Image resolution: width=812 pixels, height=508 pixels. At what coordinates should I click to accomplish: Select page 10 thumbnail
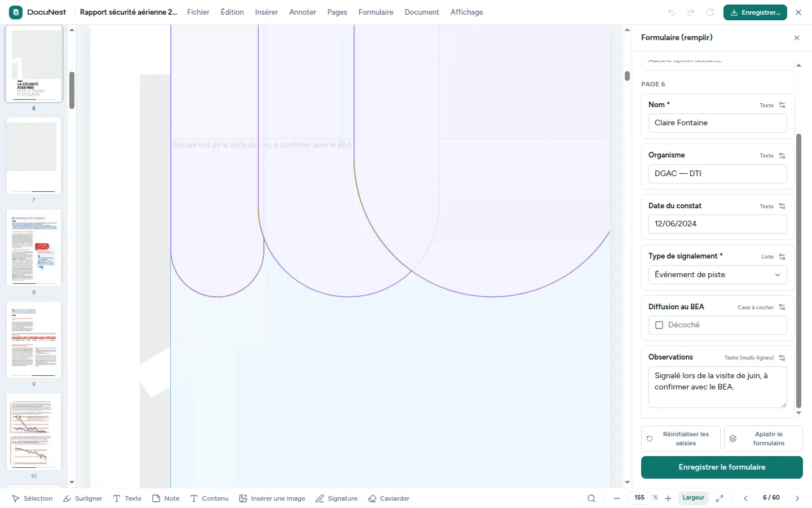pyautogui.click(x=34, y=432)
